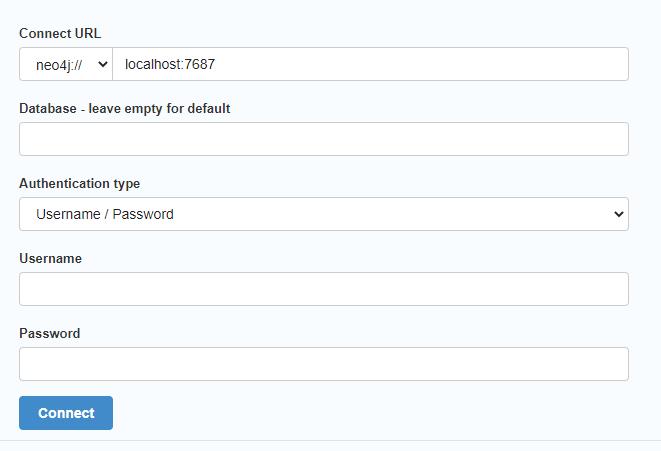The width and height of the screenshot is (661, 451).
Task: Click the 'Username / Password' selected option text
Action: (x=105, y=214)
